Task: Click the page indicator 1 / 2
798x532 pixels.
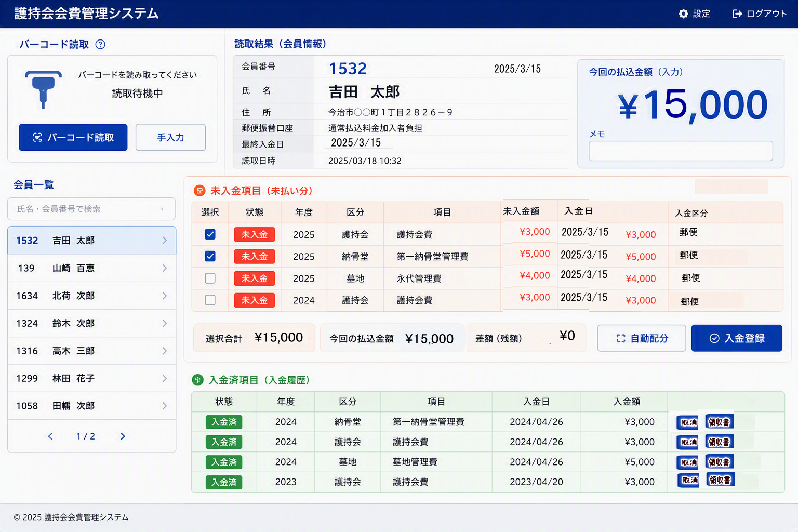Action: point(86,436)
